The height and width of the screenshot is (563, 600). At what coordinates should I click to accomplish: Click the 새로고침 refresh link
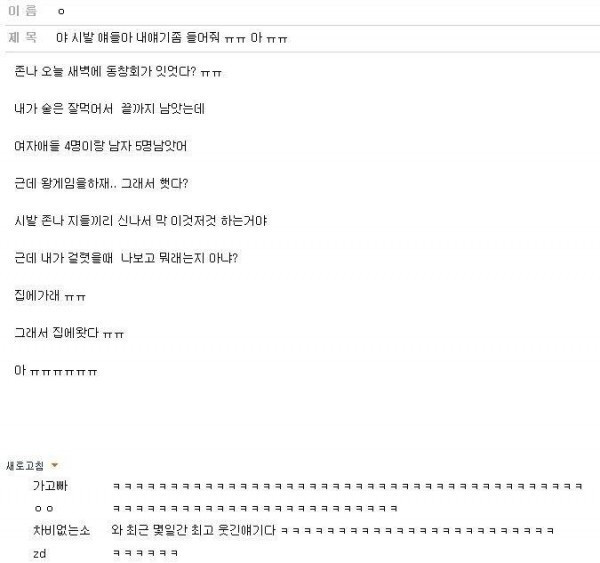(25, 465)
